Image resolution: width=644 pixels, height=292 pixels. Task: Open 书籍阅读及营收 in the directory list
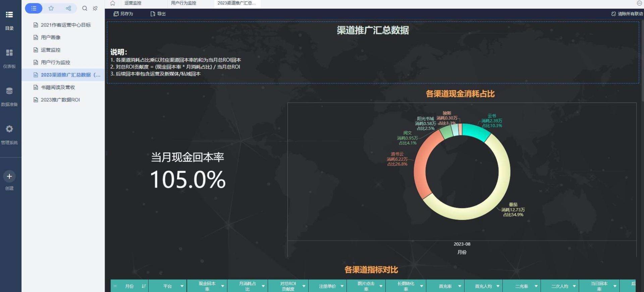(58, 87)
